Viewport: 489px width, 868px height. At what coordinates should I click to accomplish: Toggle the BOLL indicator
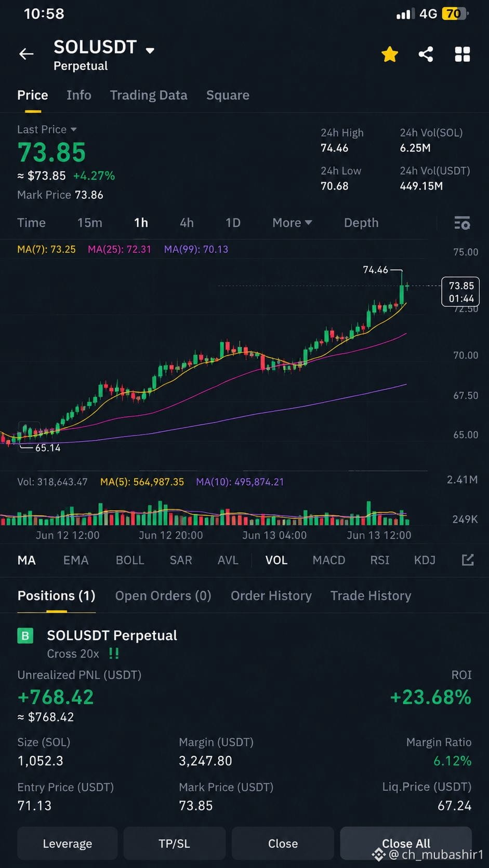tap(130, 560)
